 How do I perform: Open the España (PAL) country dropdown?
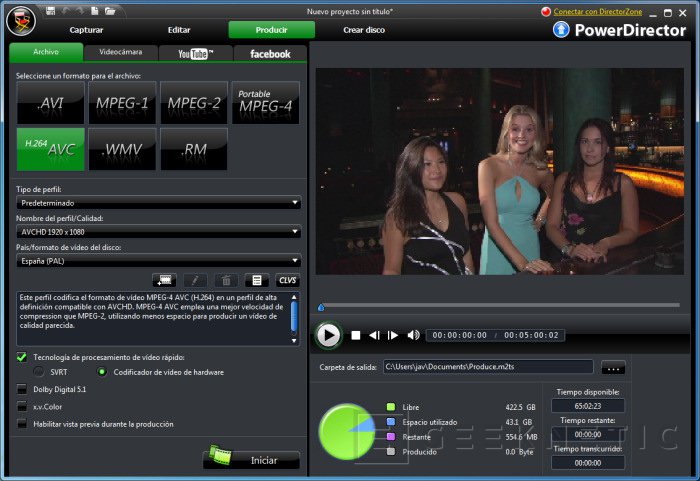158,261
